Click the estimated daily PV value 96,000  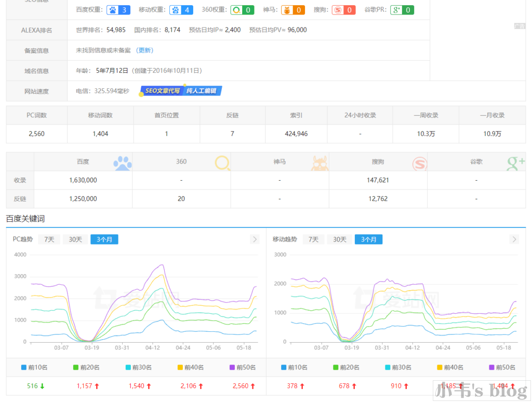pos(297,30)
